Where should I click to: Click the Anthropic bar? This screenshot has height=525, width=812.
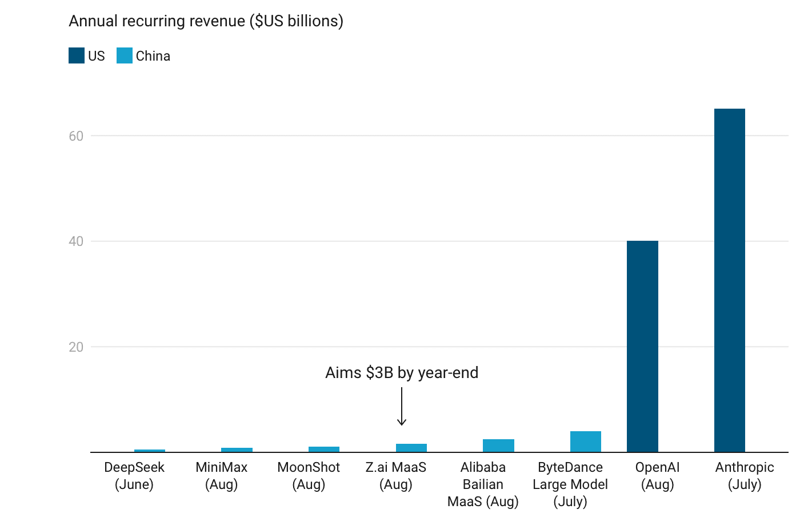[730, 280]
